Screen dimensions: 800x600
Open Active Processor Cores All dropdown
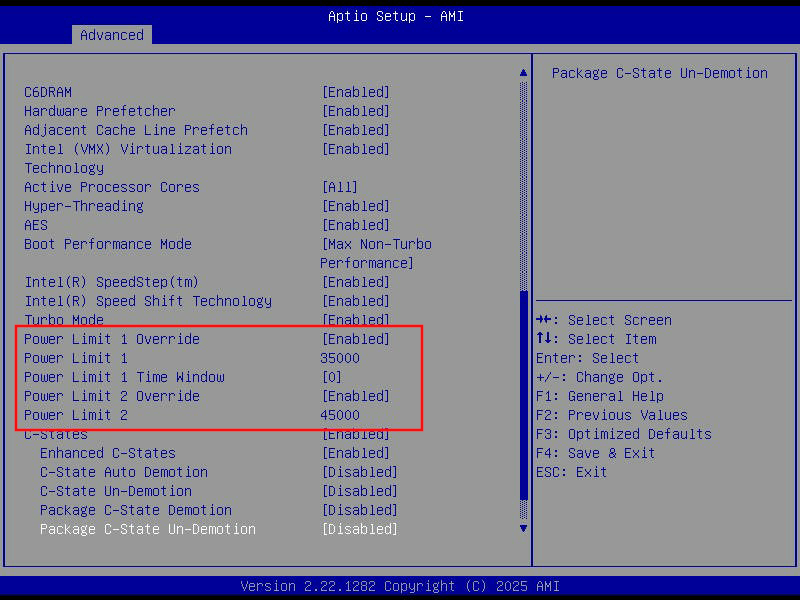click(339, 187)
